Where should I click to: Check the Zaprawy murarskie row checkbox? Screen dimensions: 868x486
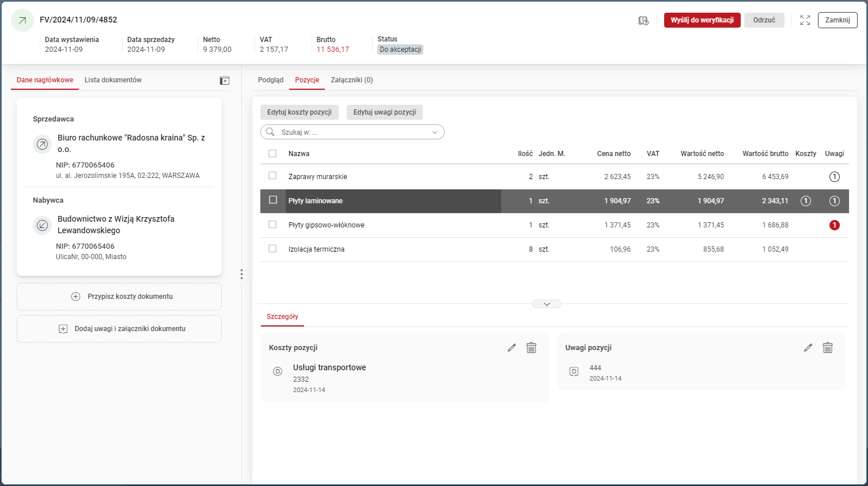[272, 176]
